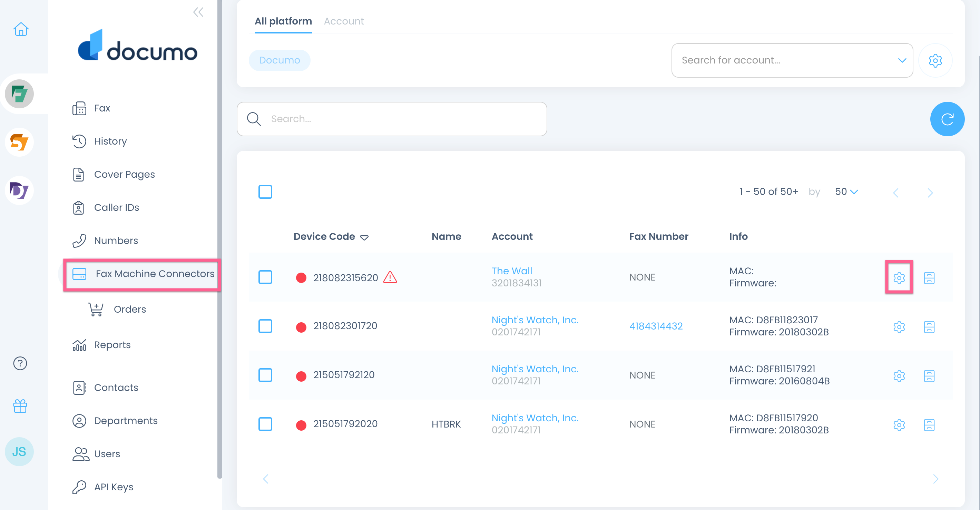Open details icon for device 215051792120

pyautogui.click(x=929, y=376)
